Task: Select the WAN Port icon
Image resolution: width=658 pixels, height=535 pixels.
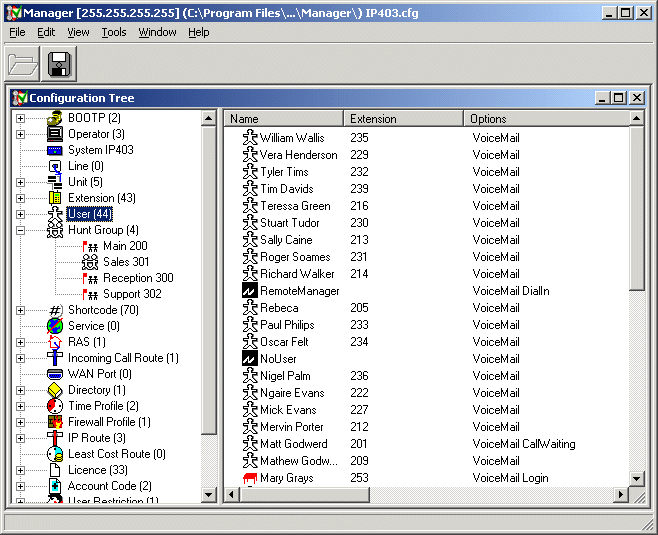Action: [x=55, y=374]
